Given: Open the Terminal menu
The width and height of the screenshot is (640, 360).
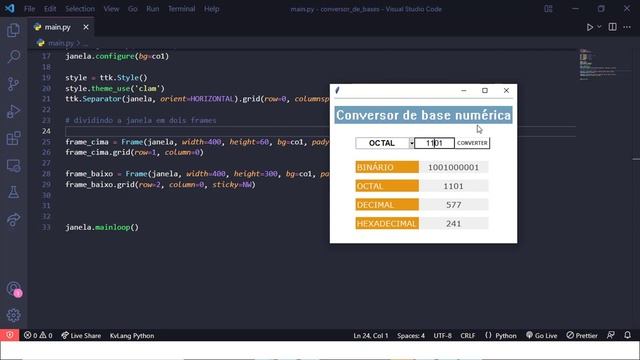Looking at the screenshot, I should coord(182,9).
